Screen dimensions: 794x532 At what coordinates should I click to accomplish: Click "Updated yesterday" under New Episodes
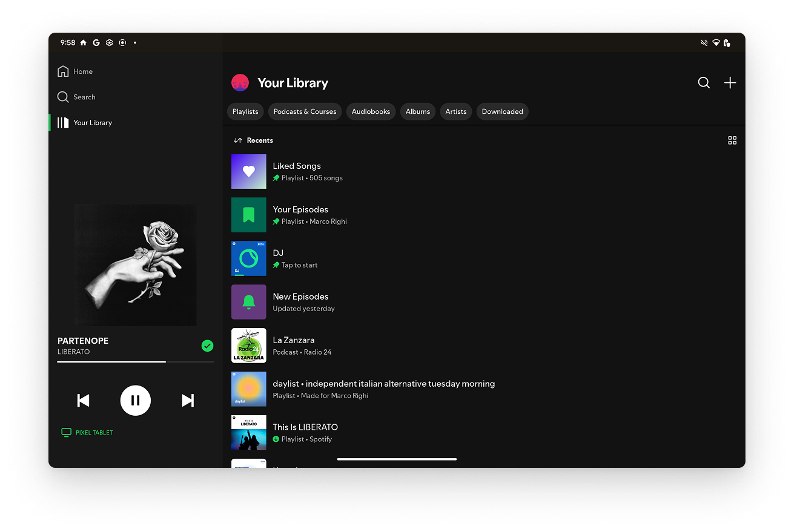pyautogui.click(x=303, y=309)
